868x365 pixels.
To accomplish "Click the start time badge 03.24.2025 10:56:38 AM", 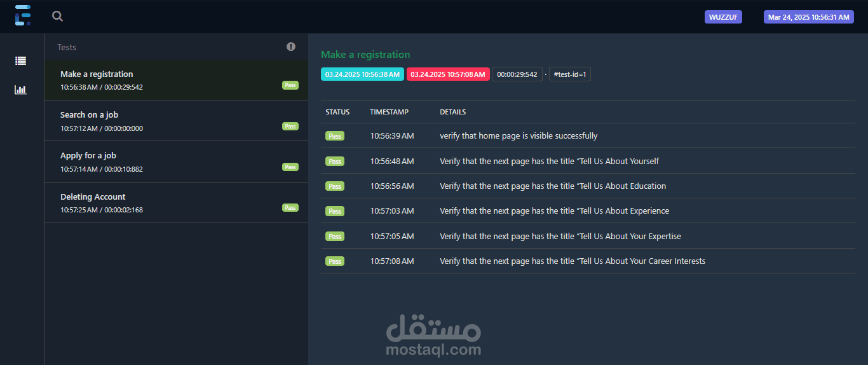I will (362, 74).
